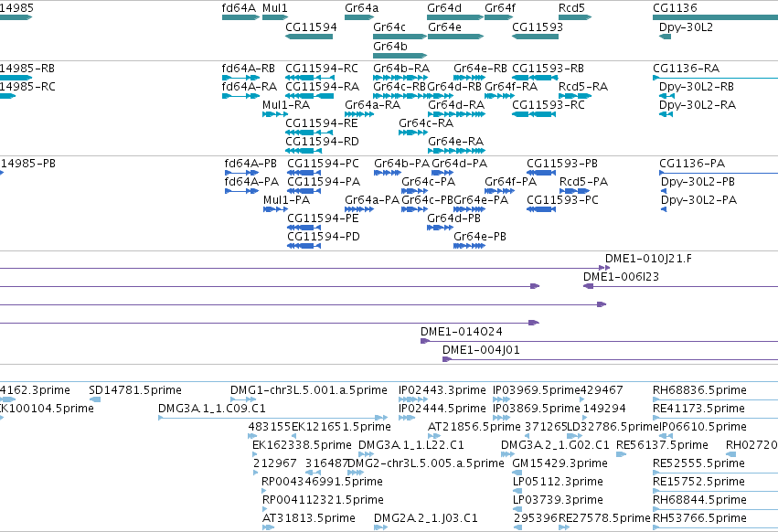
Task: Click transcript Gr64e-RB
Action: [469, 78]
